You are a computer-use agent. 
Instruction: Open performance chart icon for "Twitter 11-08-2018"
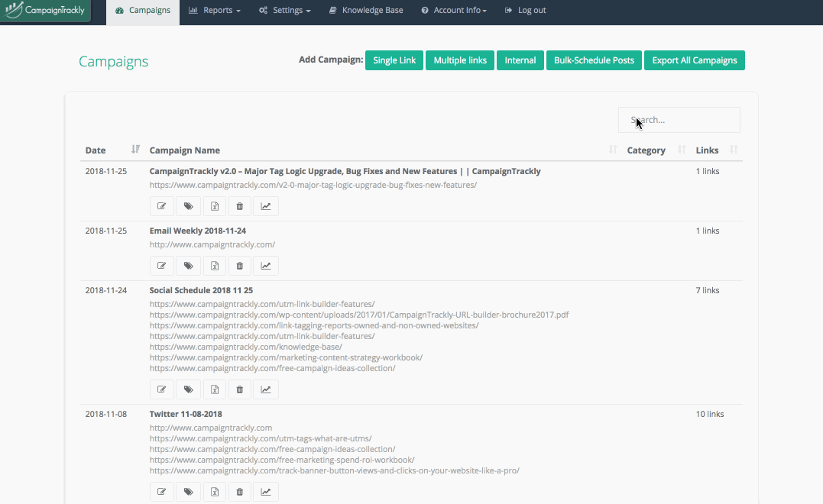click(265, 491)
